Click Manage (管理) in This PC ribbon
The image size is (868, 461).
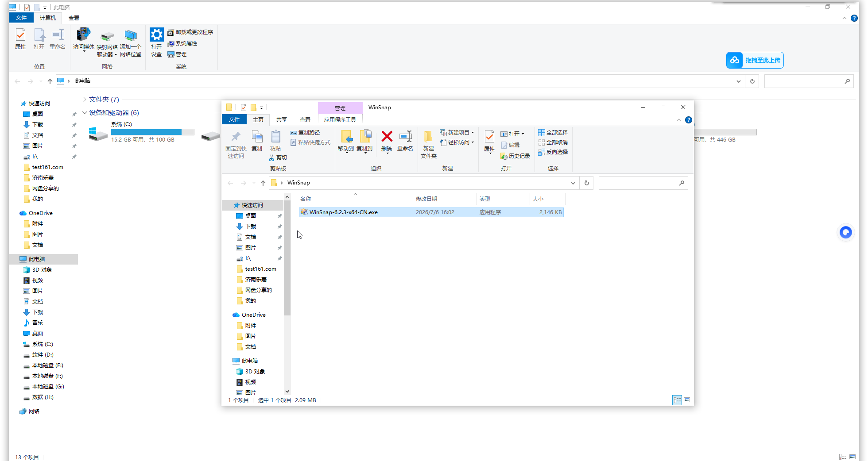coord(177,54)
